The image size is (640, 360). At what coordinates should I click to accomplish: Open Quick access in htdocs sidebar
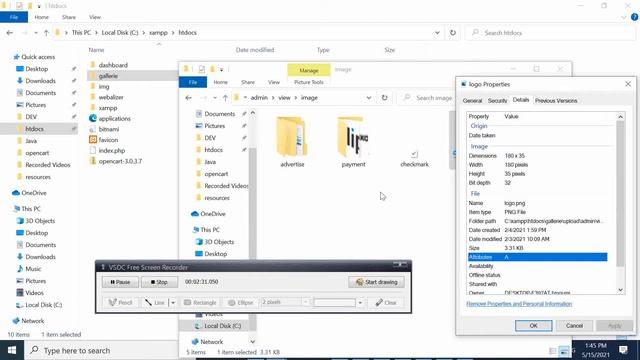pos(38,57)
